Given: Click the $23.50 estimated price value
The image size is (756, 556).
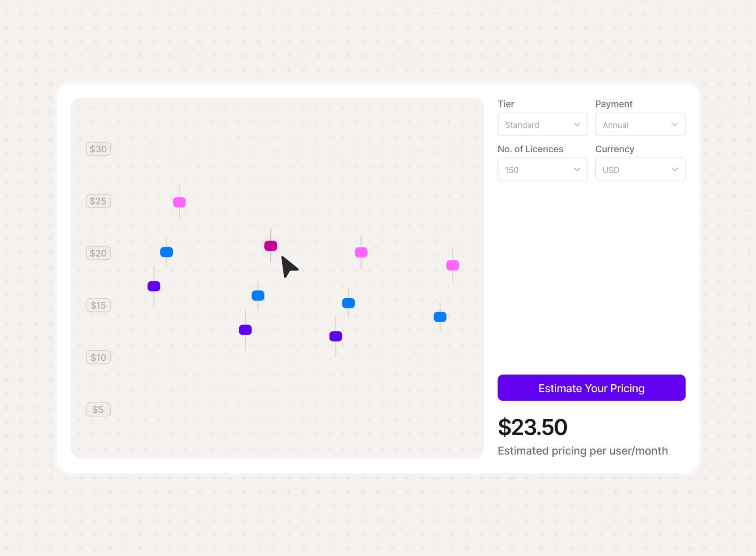Looking at the screenshot, I should (533, 427).
